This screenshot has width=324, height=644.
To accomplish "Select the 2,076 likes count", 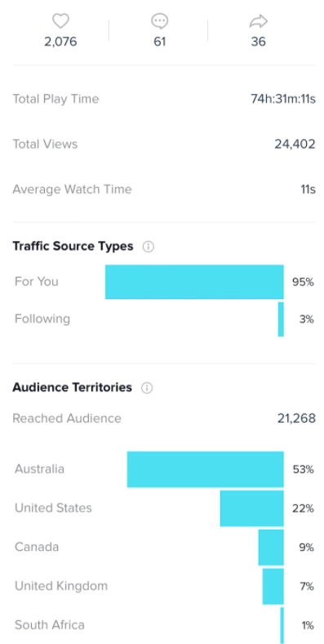I will [60, 42].
